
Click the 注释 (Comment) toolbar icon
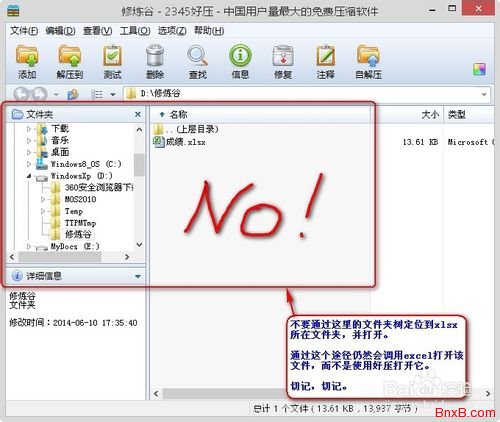326,55
